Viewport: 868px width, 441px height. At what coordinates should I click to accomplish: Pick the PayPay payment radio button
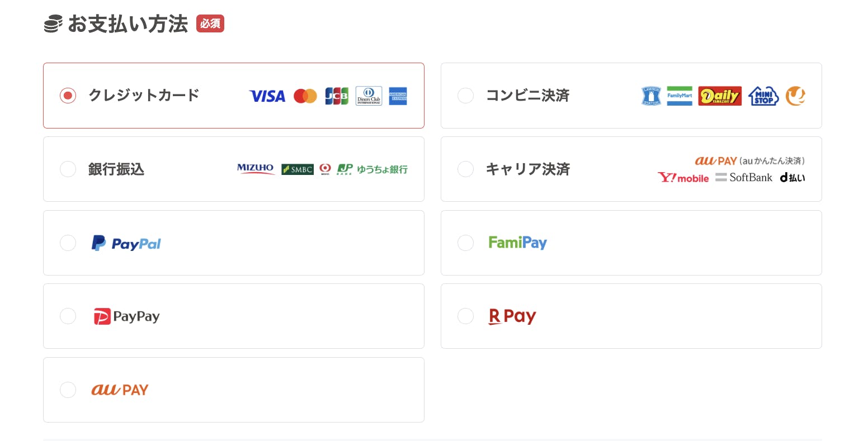point(68,316)
